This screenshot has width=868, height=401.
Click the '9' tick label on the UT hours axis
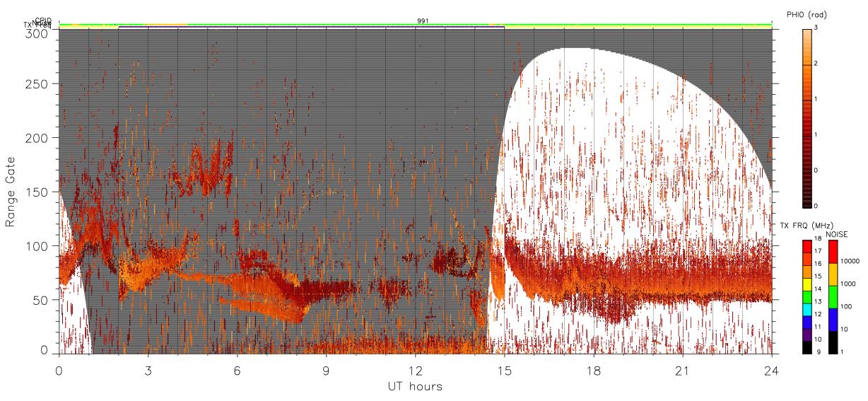click(326, 371)
